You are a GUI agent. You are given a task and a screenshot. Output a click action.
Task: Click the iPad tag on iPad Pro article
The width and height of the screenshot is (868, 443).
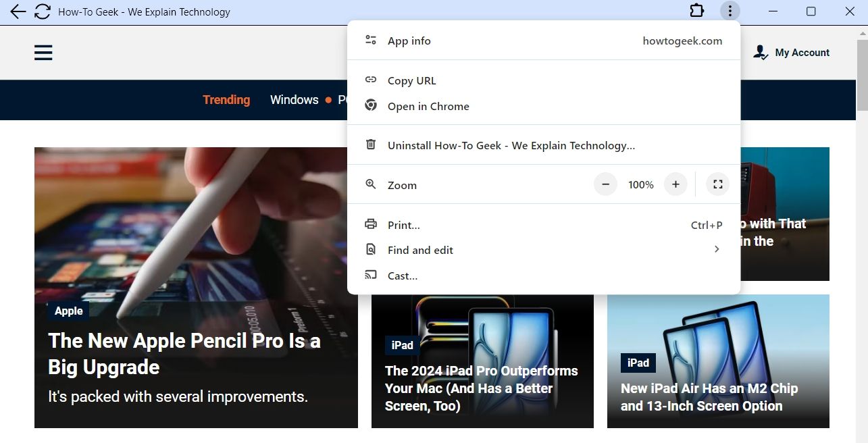[402, 345]
